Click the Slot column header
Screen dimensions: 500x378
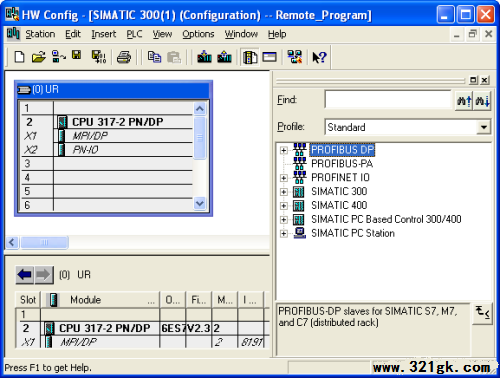click(x=28, y=300)
